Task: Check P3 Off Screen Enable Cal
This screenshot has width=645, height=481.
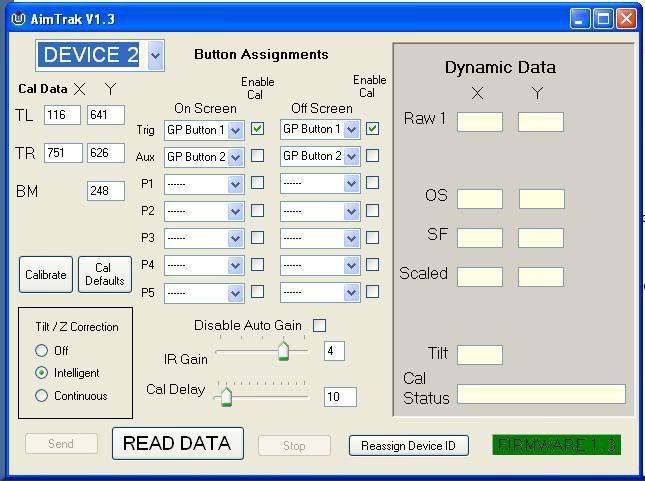Action: (372, 237)
